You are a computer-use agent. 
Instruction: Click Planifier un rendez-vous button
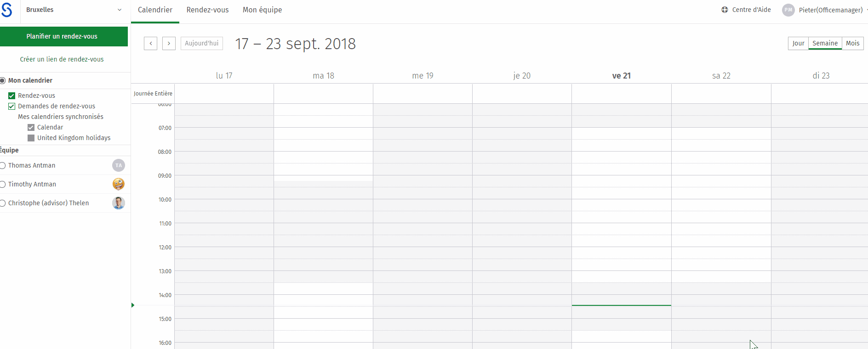tap(63, 36)
